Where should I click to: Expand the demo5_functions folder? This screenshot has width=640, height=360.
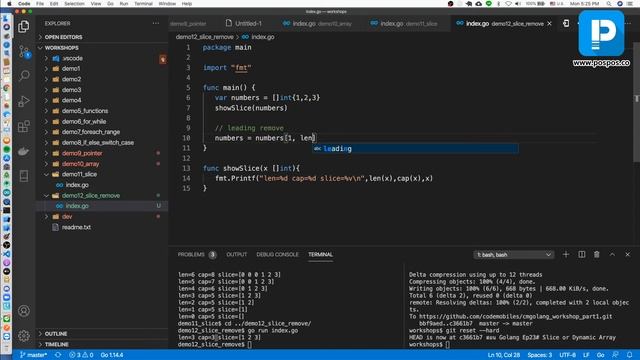[85, 111]
